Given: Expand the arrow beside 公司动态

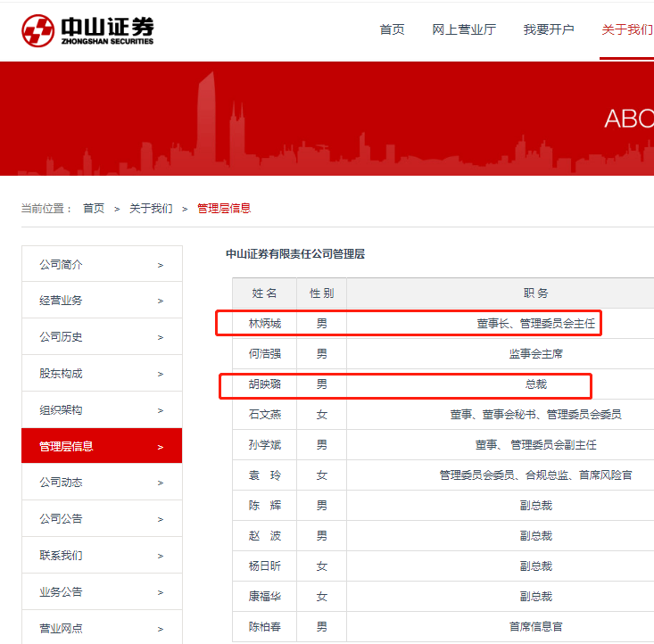Looking at the screenshot, I should 161,483.
